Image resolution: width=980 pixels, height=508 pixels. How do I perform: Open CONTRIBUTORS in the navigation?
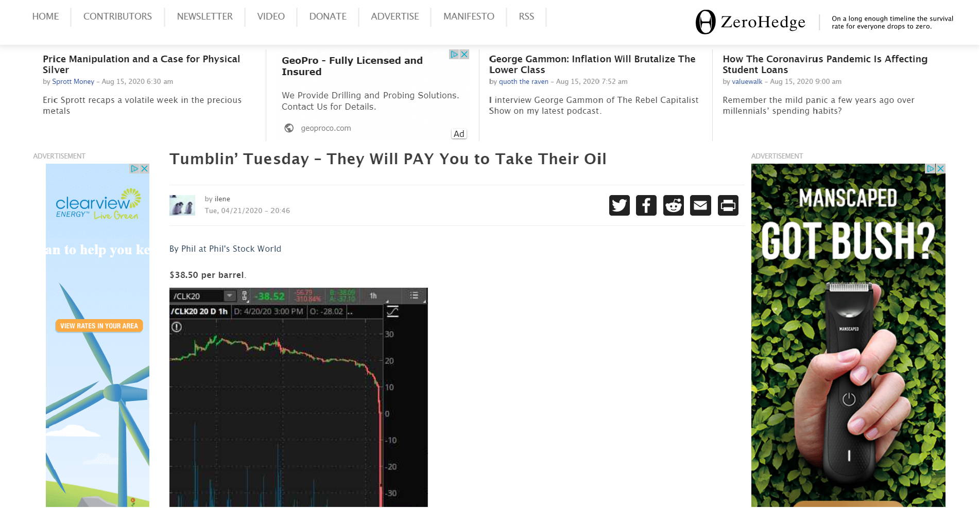point(117,16)
